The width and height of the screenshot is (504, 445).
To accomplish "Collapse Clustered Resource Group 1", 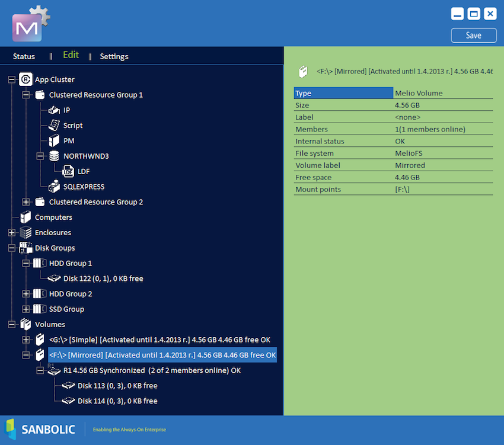I will [x=26, y=95].
